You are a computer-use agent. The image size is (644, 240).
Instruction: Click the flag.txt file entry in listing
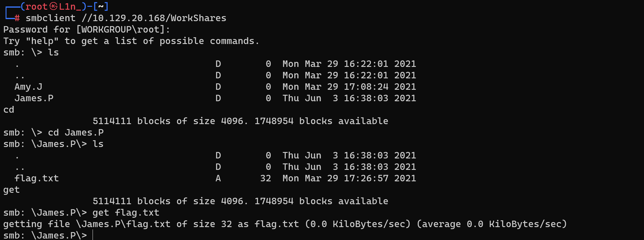click(37, 178)
